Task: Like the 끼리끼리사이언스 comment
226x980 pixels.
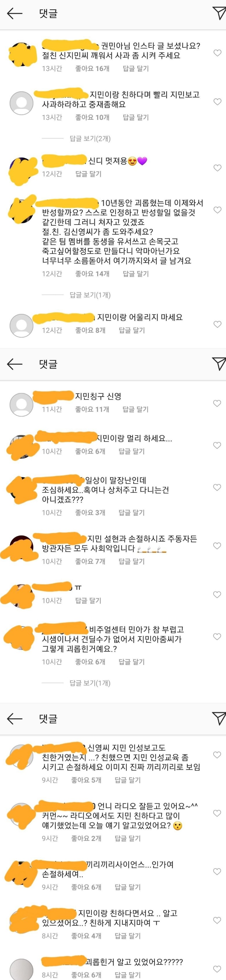Action: coord(217,871)
